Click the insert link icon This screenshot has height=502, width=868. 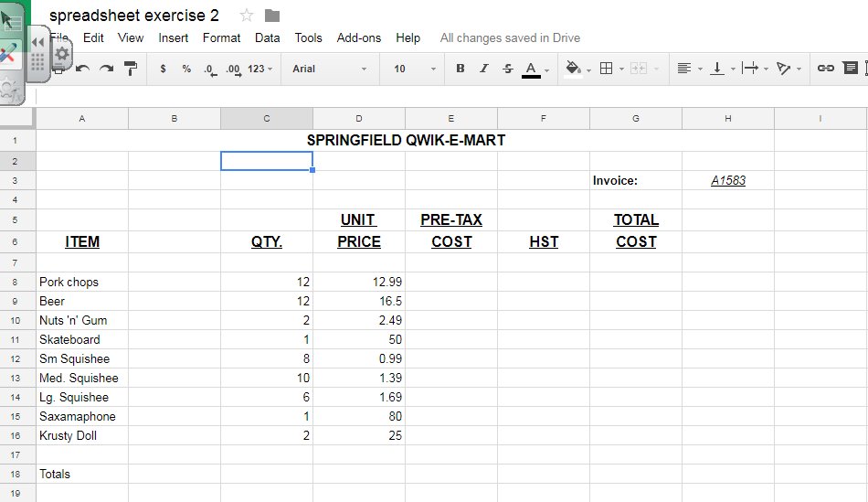pos(826,69)
